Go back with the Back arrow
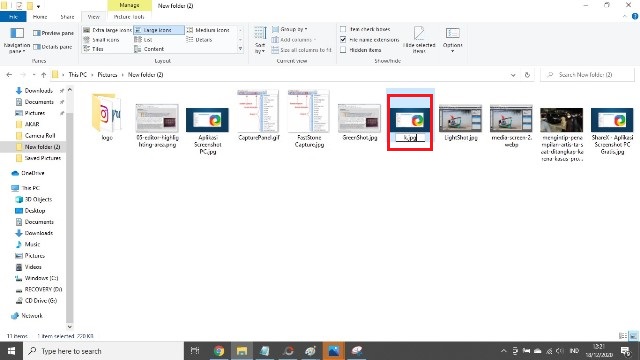This screenshot has width=640, height=360. pyautogui.click(x=9, y=75)
